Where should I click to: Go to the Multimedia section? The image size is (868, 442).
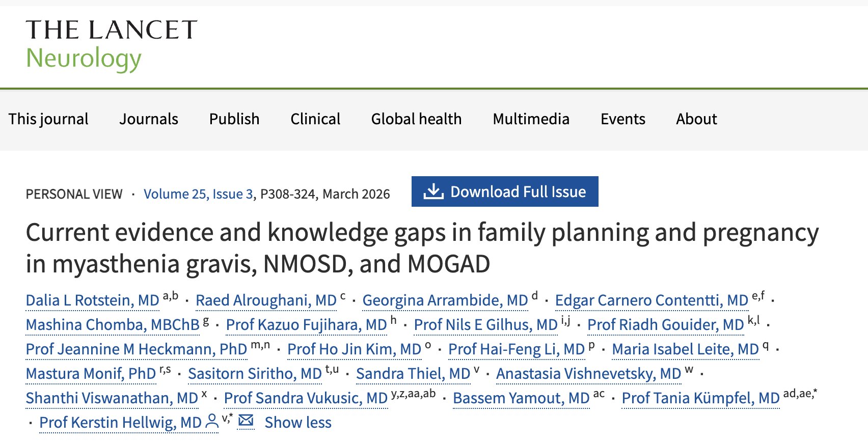[531, 119]
